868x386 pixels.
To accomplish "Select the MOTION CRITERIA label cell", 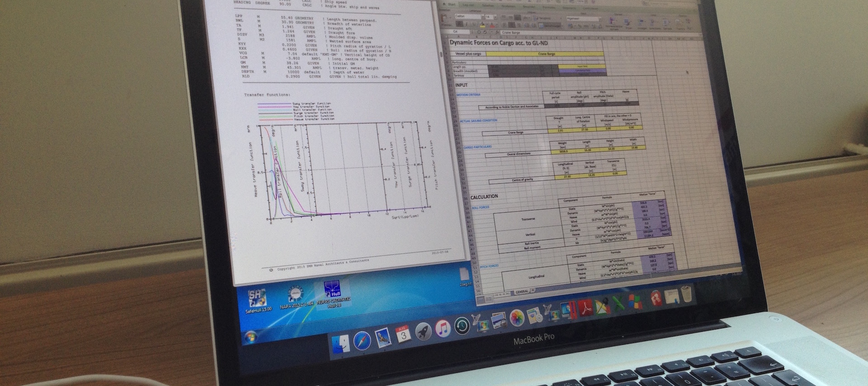I will (469, 95).
